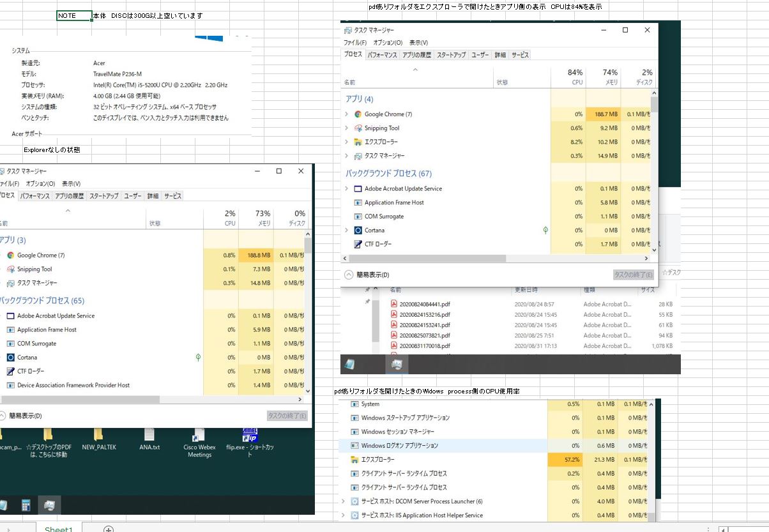
Task: Select COM Surrogate row in 73% memory window
Action: [153, 344]
